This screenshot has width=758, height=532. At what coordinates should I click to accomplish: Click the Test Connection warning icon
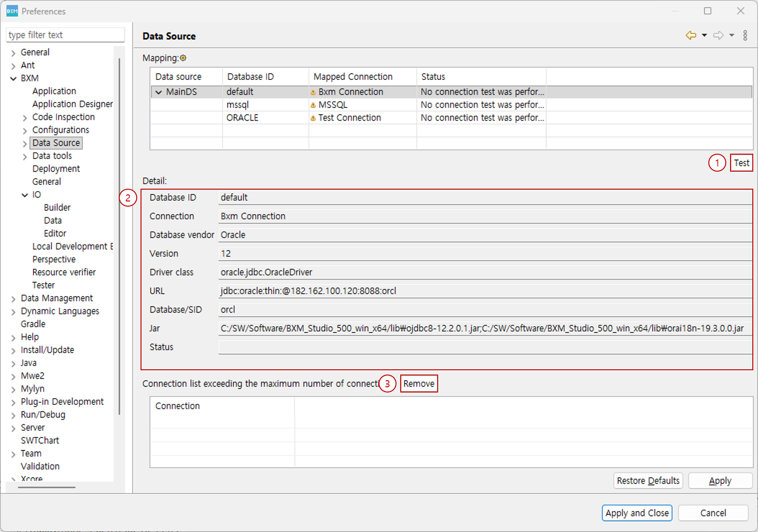point(313,118)
